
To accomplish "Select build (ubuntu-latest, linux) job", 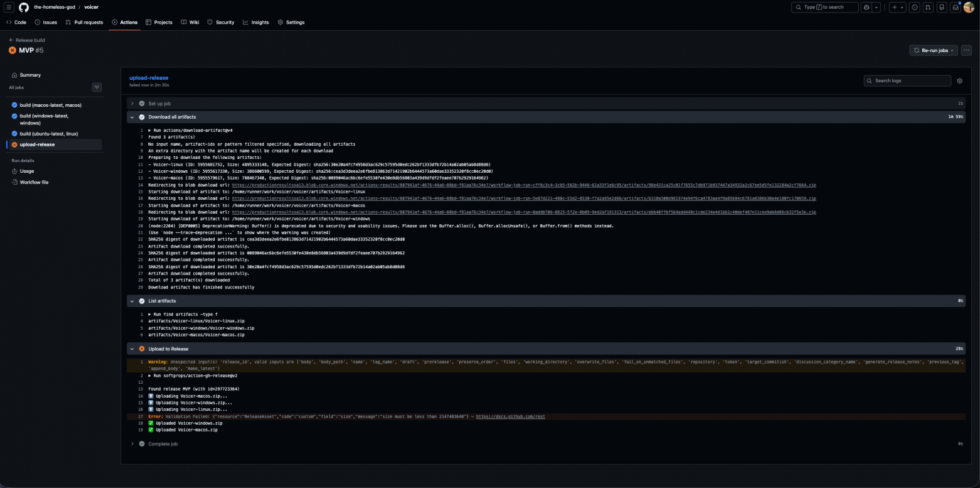I will 48,134.
